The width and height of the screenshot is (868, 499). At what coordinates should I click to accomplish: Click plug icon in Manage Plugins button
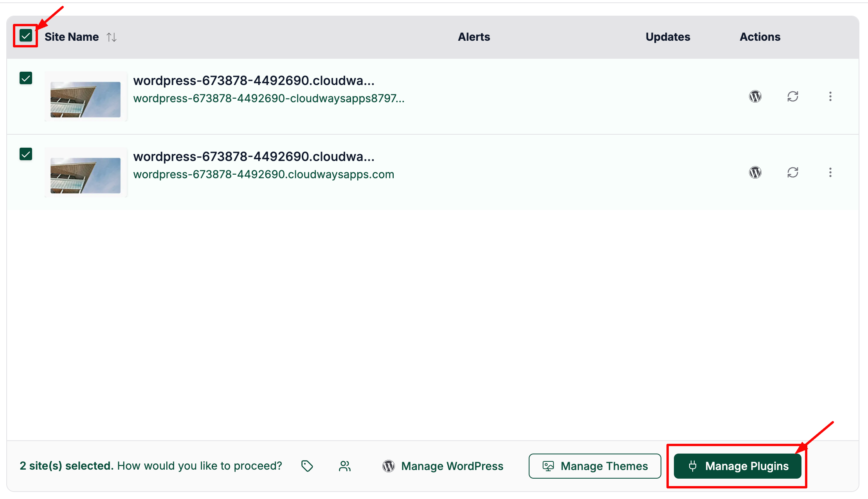[x=693, y=466]
